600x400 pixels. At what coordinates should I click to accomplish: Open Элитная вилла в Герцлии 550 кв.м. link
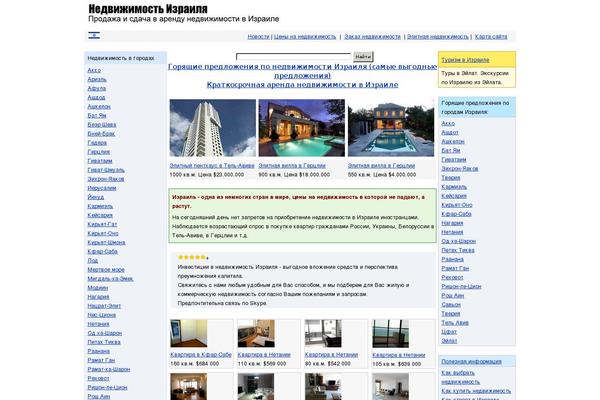(381, 166)
